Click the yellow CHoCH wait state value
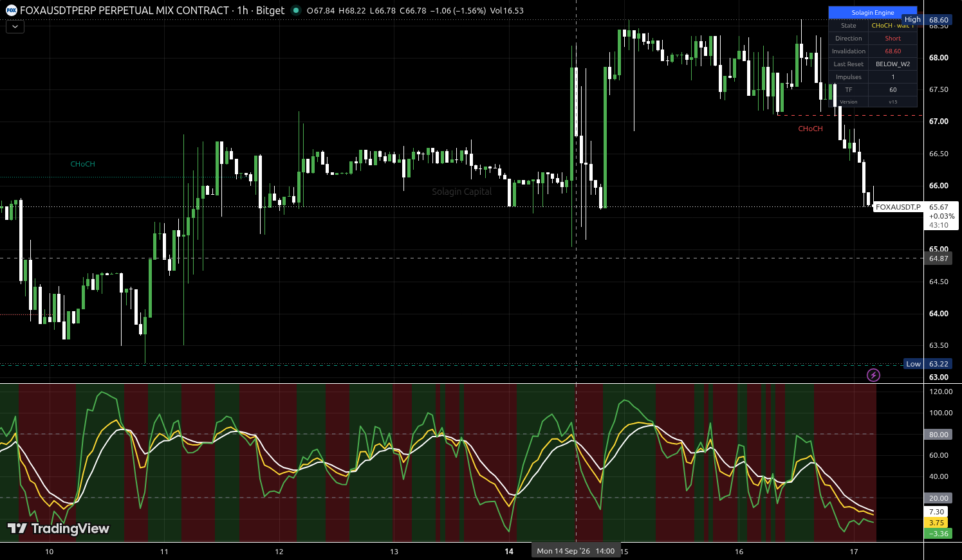Viewport: 962px width, 560px height. 893,25
